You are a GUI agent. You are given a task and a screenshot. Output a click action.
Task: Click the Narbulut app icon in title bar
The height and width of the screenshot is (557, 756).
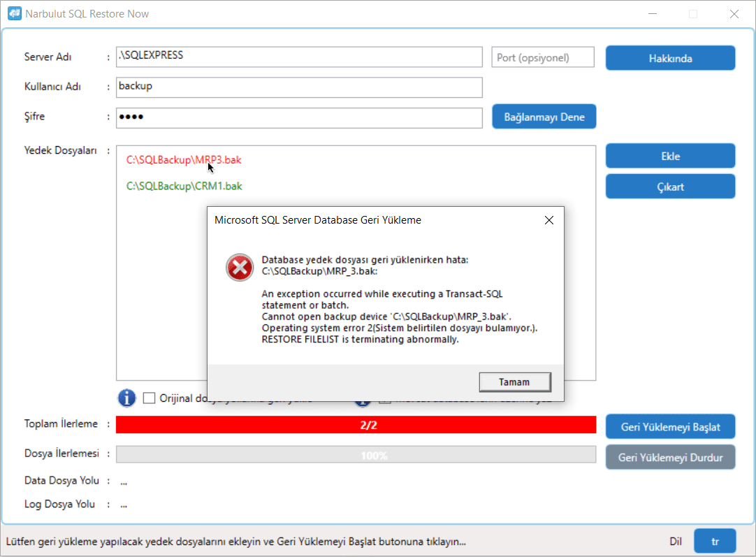click(x=15, y=13)
